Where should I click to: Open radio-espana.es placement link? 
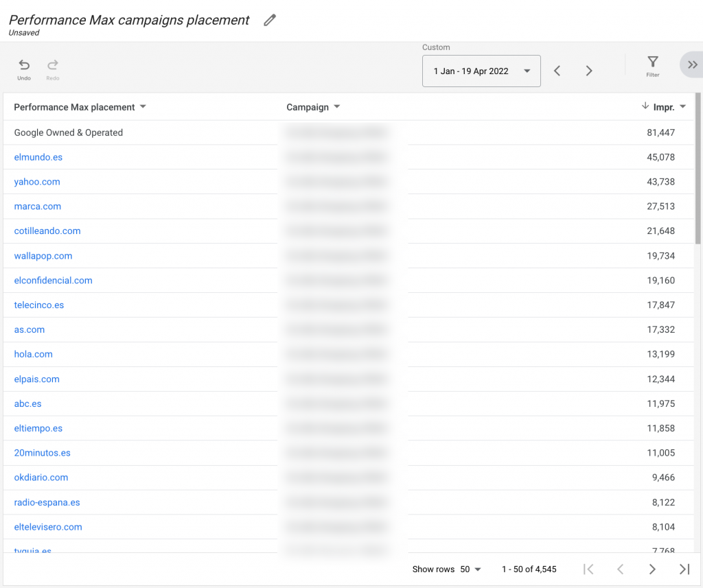tap(47, 502)
